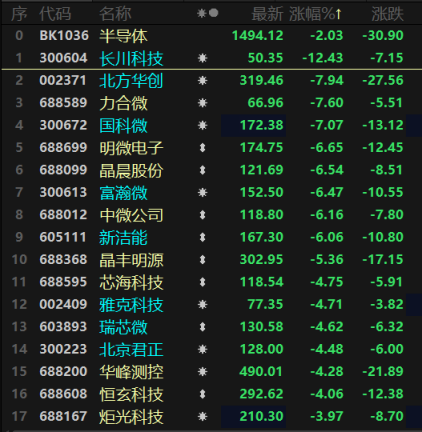Screen dimensions: 422x432
Task: Select stock name 恒玄科技
Action: [x=131, y=394]
